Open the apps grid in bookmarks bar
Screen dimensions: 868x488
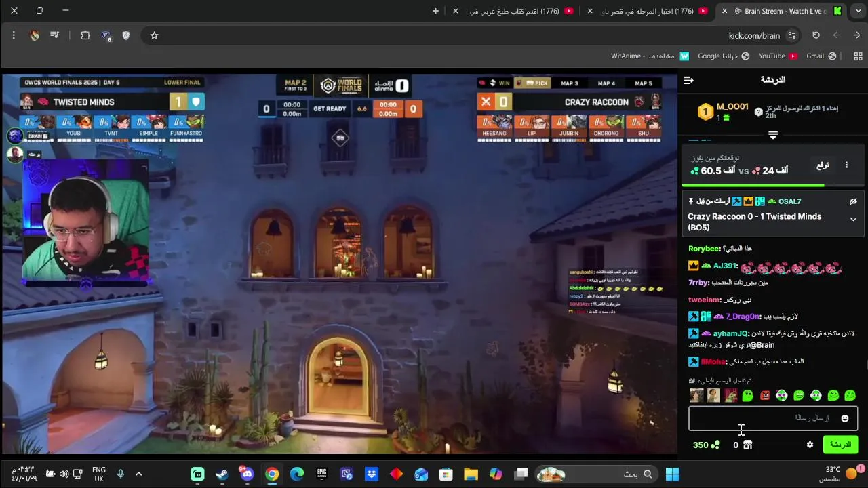pyautogui.click(x=857, y=56)
